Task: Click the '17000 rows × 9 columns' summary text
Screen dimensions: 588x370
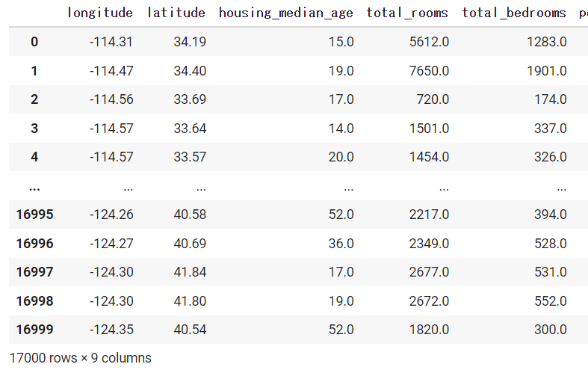Action: [x=81, y=358]
